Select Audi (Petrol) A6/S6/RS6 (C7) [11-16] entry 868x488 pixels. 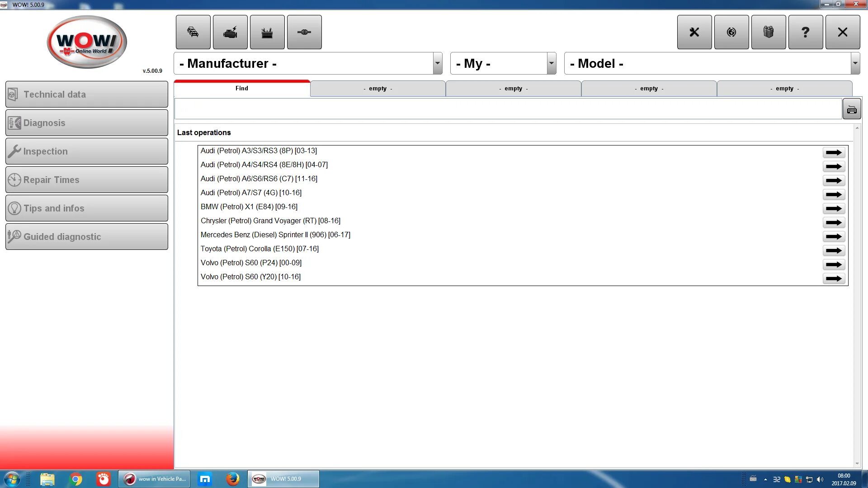point(259,179)
